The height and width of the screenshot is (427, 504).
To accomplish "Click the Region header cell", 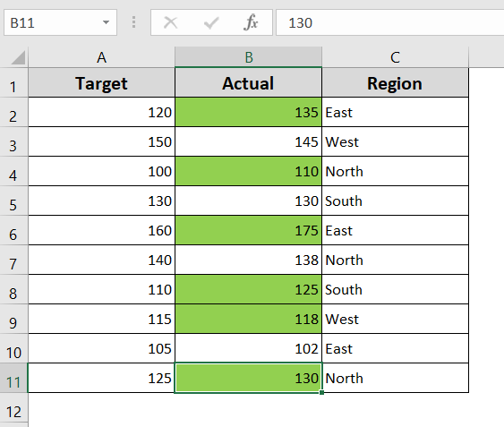I will pyautogui.click(x=395, y=83).
